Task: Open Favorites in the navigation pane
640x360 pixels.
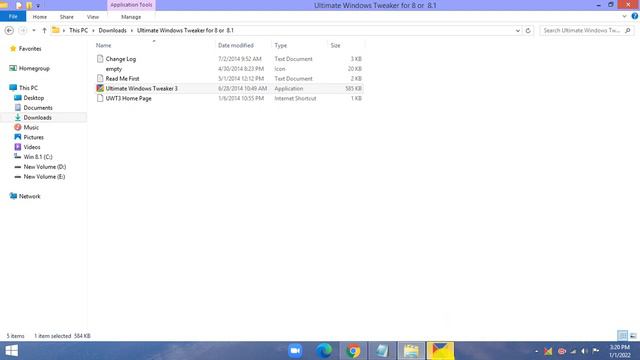Action: coord(30,49)
